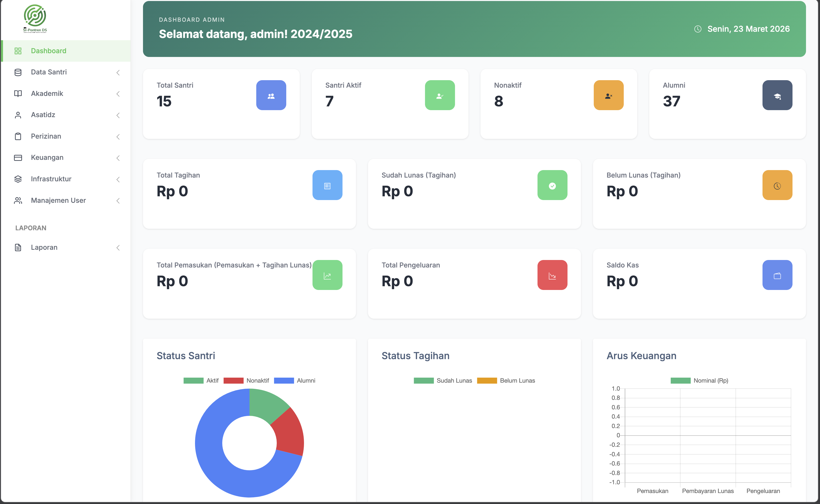820x504 pixels.
Task: Click the Nonaktif orange user icon
Action: pos(608,95)
